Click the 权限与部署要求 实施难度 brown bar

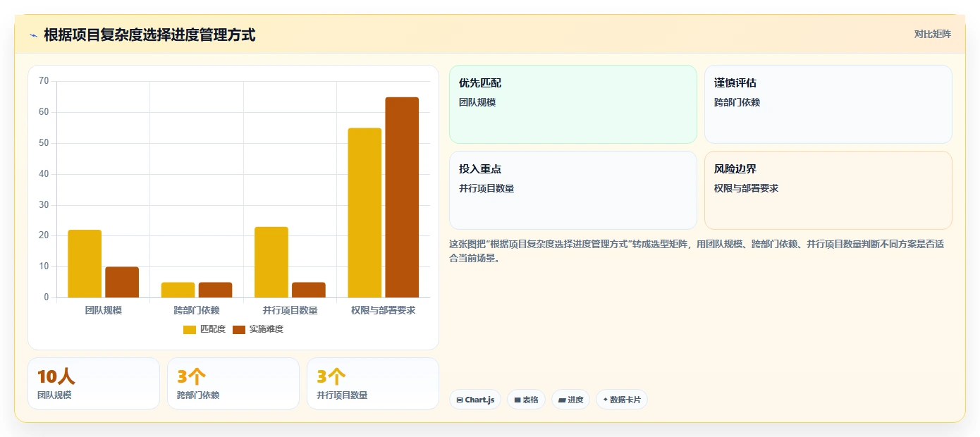click(402, 197)
